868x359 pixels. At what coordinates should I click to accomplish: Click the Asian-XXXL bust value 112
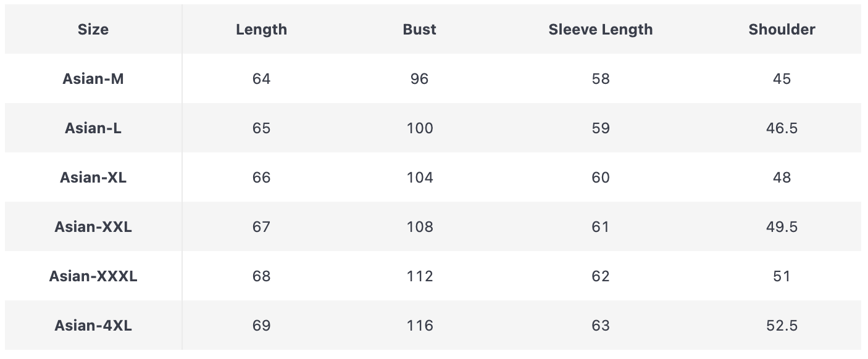click(x=420, y=276)
